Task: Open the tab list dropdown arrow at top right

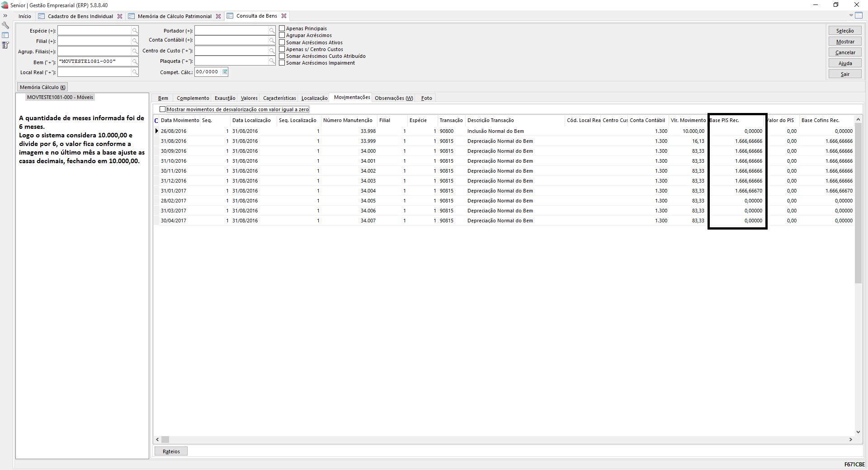Action: click(851, 15)
